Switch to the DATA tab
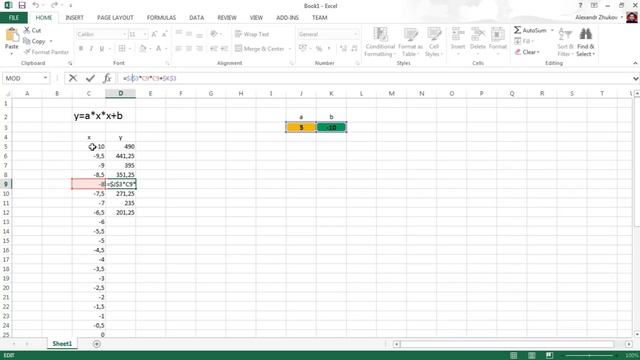640x360 pixels. coord(196,18)
